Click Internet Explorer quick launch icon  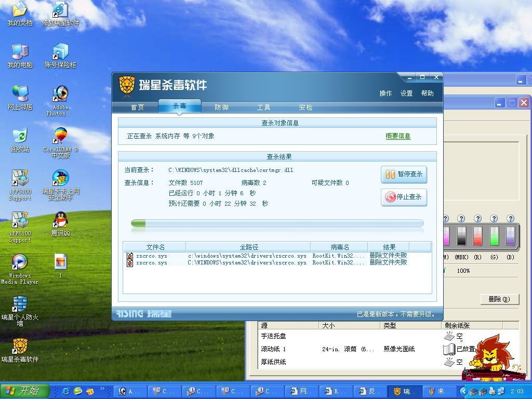tap(65, 391)
